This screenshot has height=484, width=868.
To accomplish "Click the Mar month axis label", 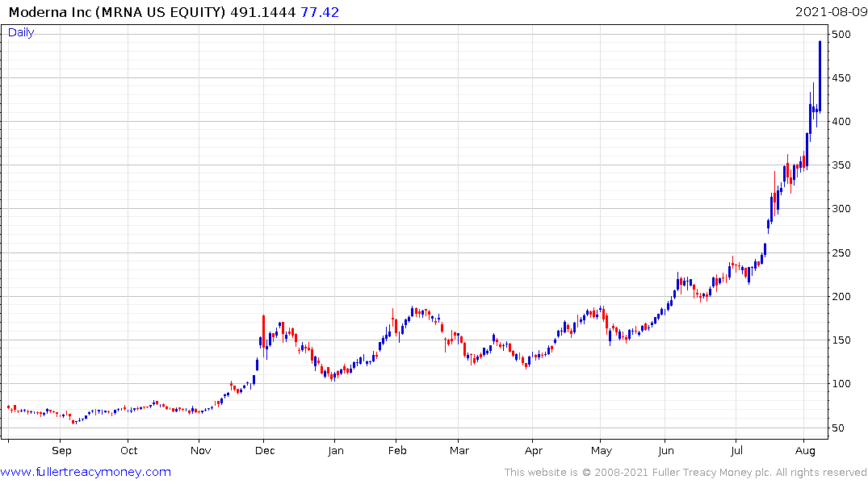I will pos(459,451).
